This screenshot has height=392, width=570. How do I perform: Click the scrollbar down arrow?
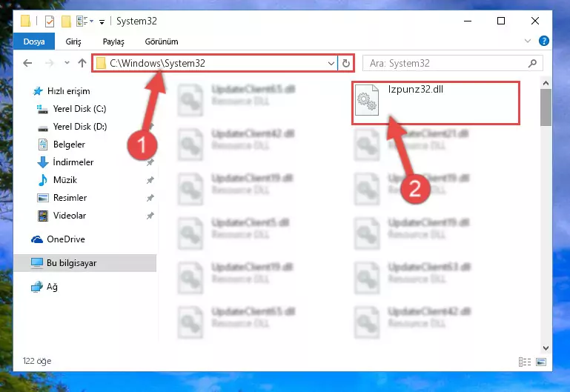click(x=546, y=348)
